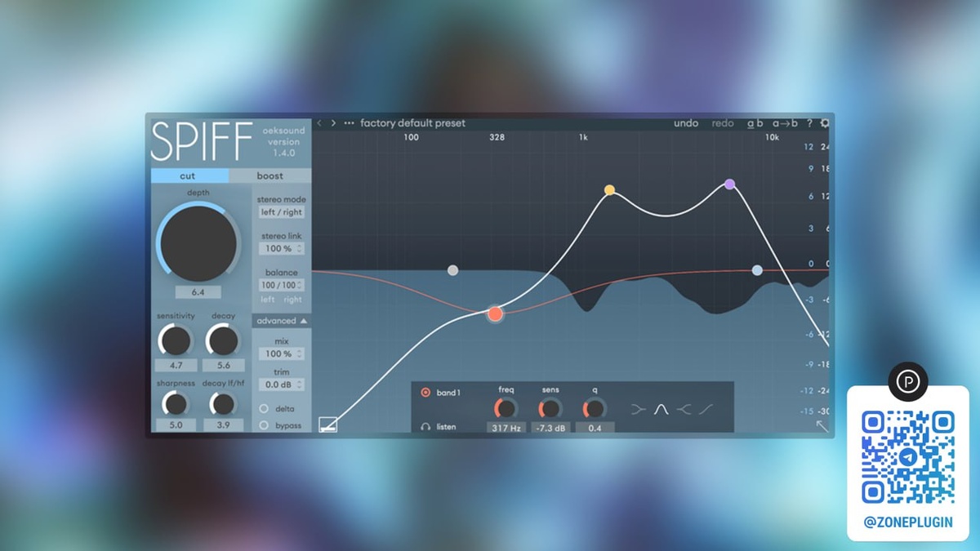The image size is (980, 551).
Task: Open the preset list 'factory default preset'
Action: click(x=412, y=123)
